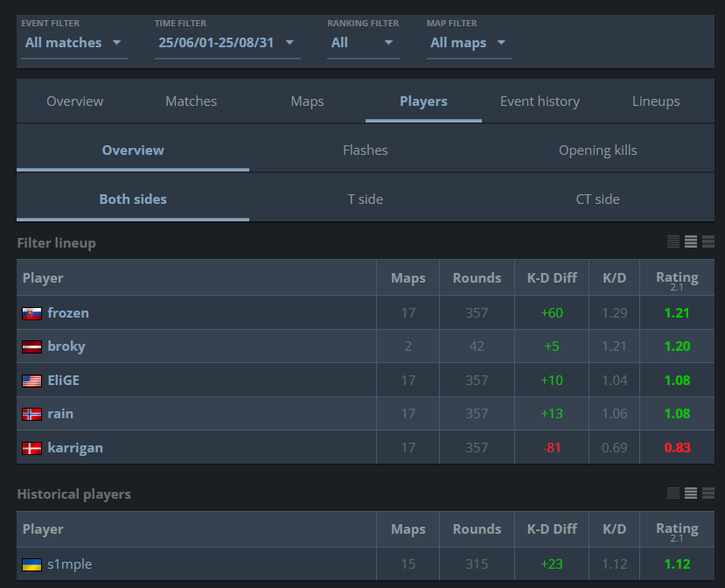Switch to the Matches tab
Viewport: 725px width, 588px height.
(x=191, y=101)
